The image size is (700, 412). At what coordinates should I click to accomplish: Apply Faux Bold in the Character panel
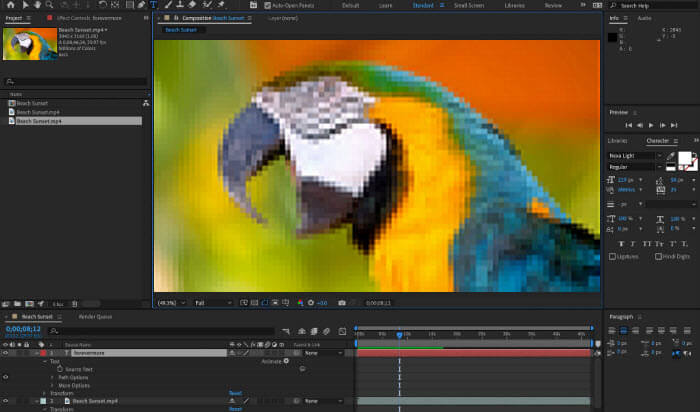(619, 243)
